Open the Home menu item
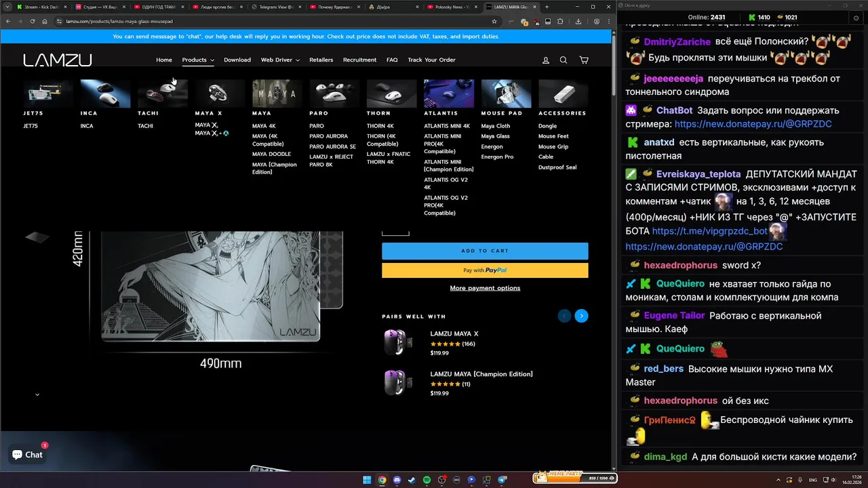868x488 pixels. 164,60
